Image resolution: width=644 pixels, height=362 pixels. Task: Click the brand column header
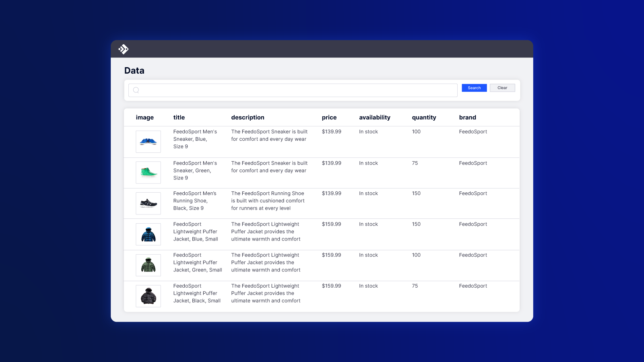[467, 117]
